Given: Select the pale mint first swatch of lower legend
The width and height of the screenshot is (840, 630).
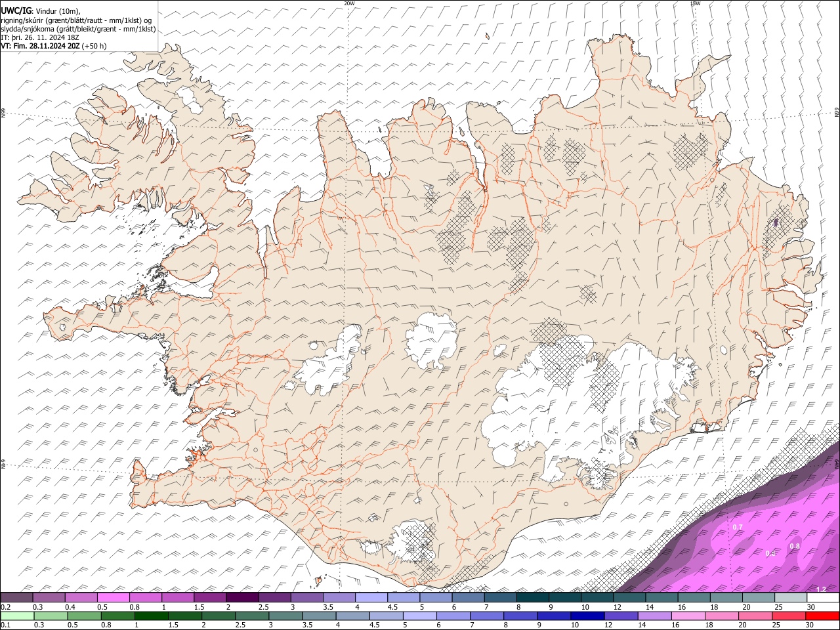Looking at the screenshot, I should pyautogui.click(x=16, y=616).
